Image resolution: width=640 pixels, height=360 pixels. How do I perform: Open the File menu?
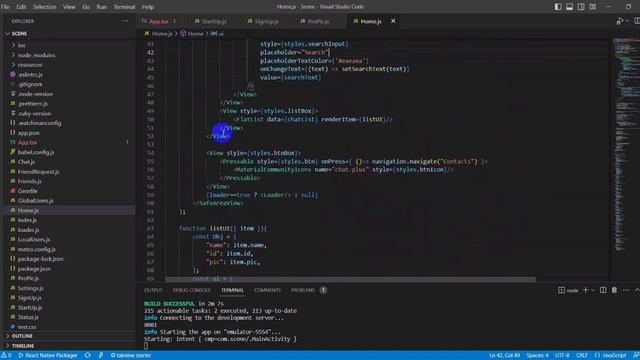tap(5, 7)
